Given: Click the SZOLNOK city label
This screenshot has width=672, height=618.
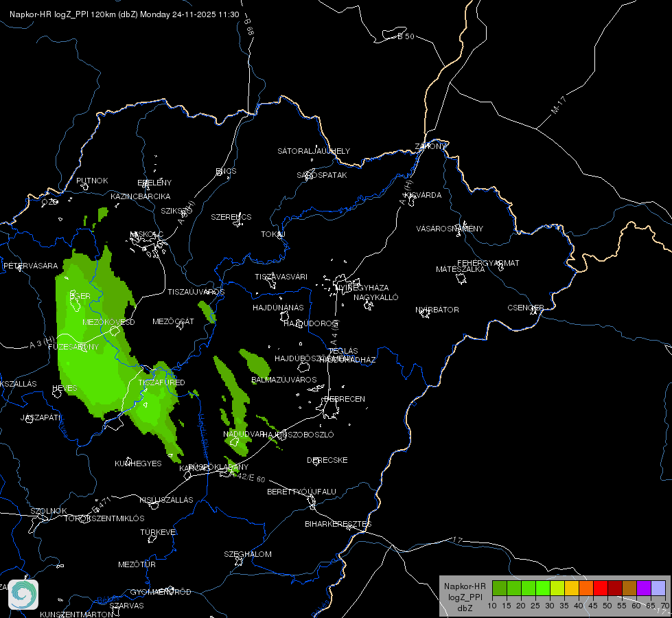Looking at the screenshot, I should pos(49,511).
